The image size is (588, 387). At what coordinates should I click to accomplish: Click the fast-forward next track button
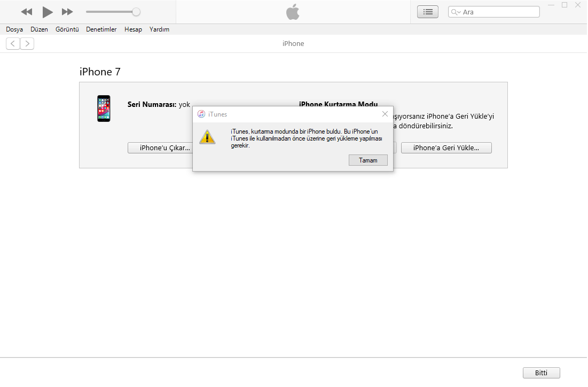67,12
